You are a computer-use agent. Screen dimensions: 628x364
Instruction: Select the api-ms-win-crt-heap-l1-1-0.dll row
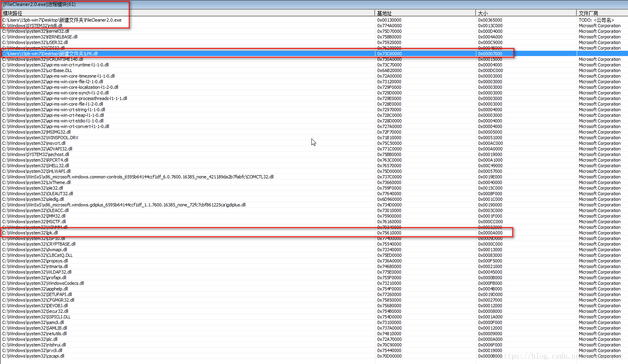coord(314,115)
